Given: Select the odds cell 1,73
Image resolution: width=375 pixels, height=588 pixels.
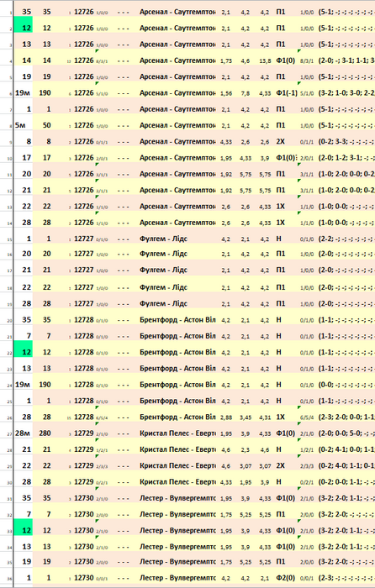Looking at the screenshot, I should click(226, 60).
